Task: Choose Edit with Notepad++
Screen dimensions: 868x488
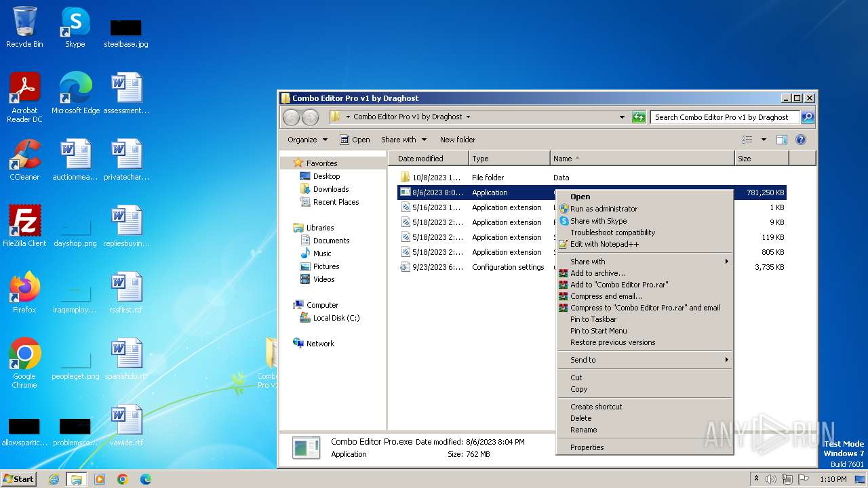Action: 644,244
